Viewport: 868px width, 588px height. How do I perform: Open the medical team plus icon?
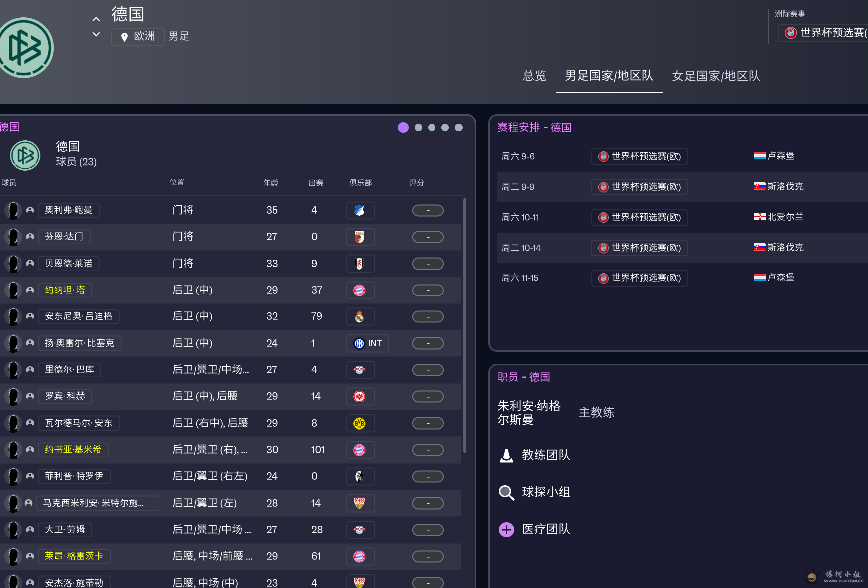coord(506,529)
